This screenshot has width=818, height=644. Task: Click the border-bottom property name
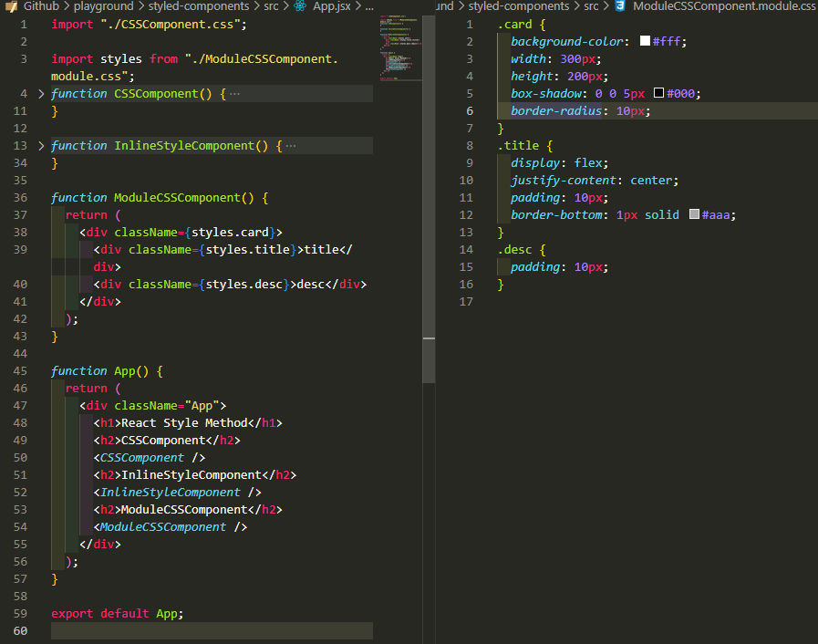coord(556,215)
